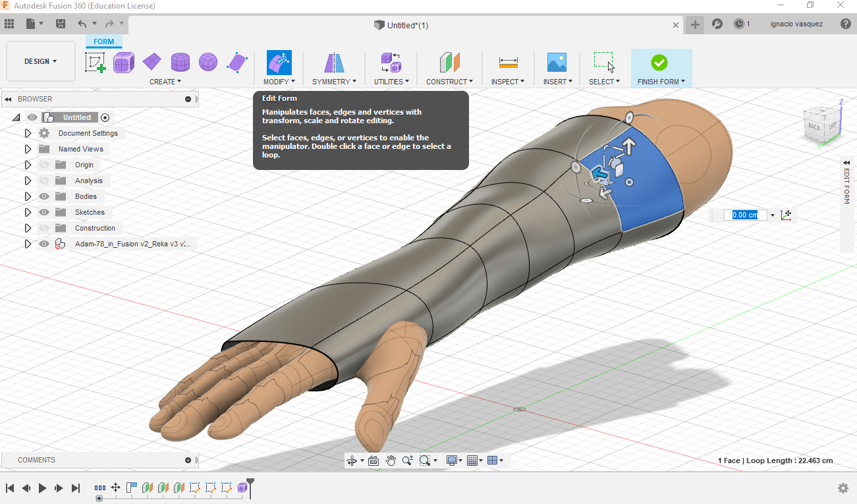Image resolution: width=857 pixels, height=504 pixels.
Task: Activate the Pan hand tool
Action: tap(391, 461)
